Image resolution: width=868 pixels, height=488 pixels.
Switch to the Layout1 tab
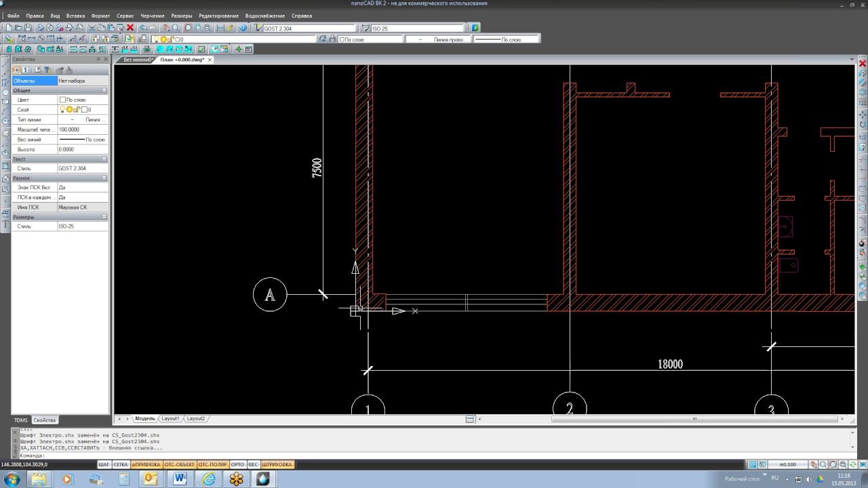[x=170, y=419]
